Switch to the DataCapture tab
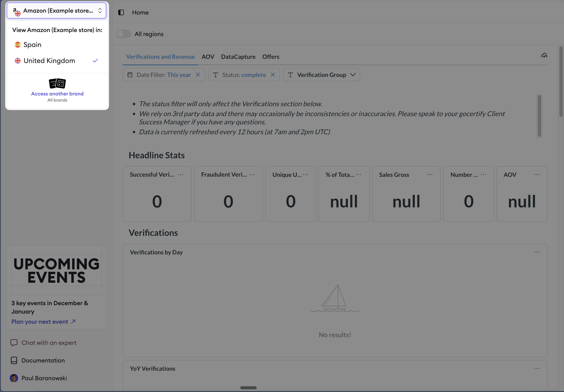The height and width of the screenshot is (392, 564). tap(238, 57)
